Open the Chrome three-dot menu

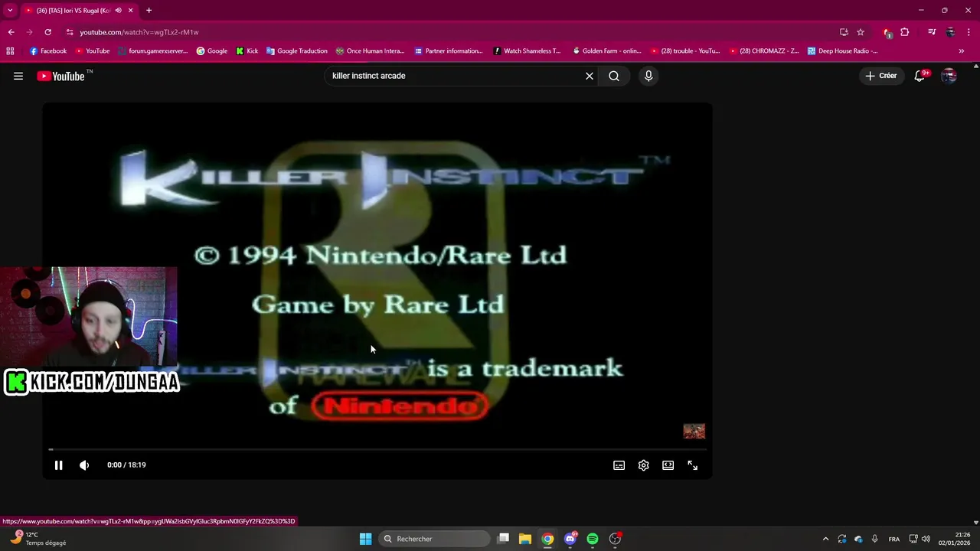pos(969,32)
